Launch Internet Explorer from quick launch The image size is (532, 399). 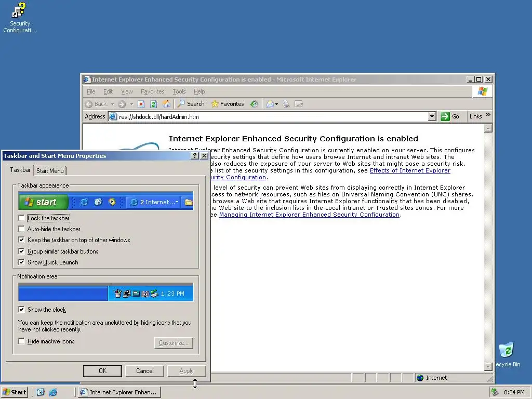53,392
